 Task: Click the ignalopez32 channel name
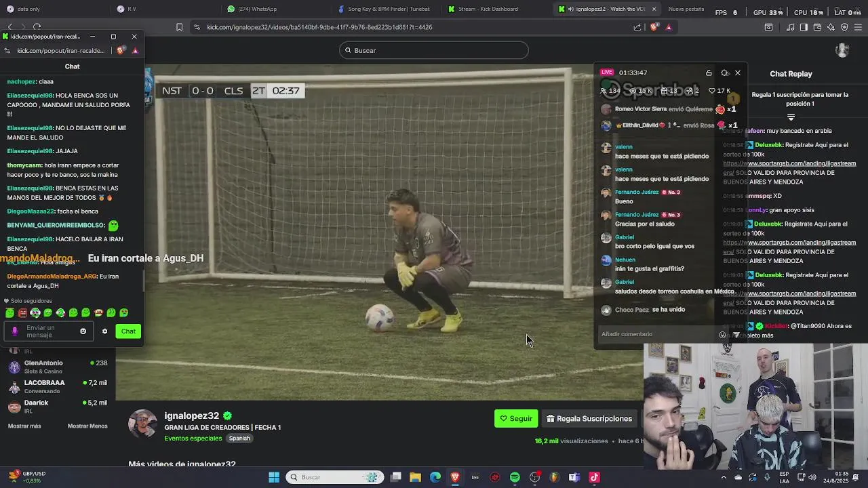191,415
